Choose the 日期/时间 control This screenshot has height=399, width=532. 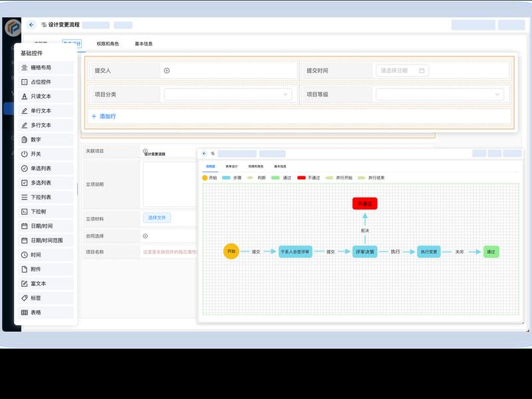[45, 226]
